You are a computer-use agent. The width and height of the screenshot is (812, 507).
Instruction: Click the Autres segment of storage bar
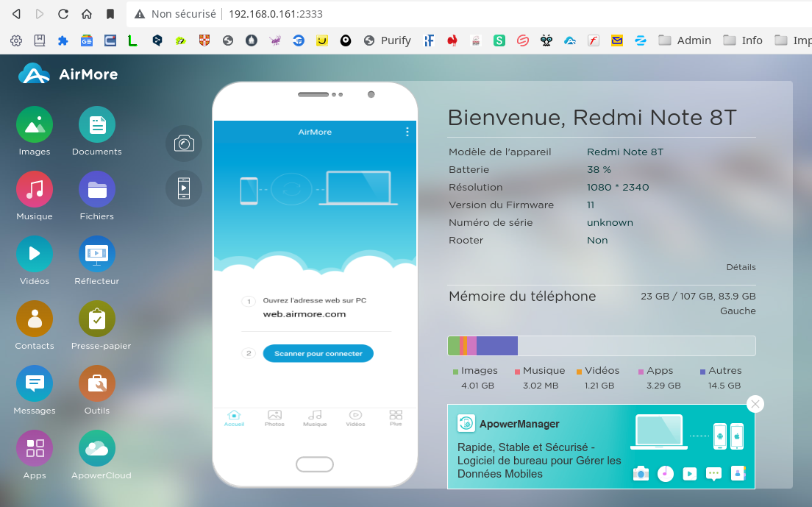pos(497,346)
